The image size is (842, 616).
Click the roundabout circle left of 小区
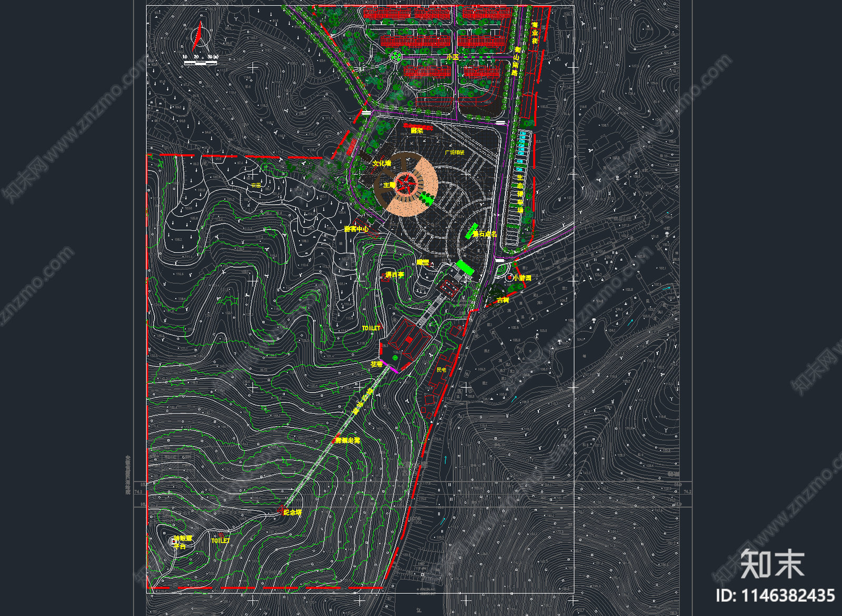[396, 56]
